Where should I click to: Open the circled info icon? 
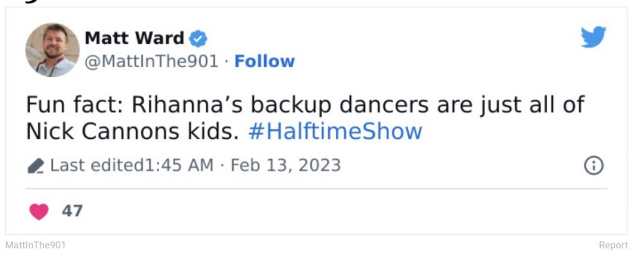click(x=594, y=166)
